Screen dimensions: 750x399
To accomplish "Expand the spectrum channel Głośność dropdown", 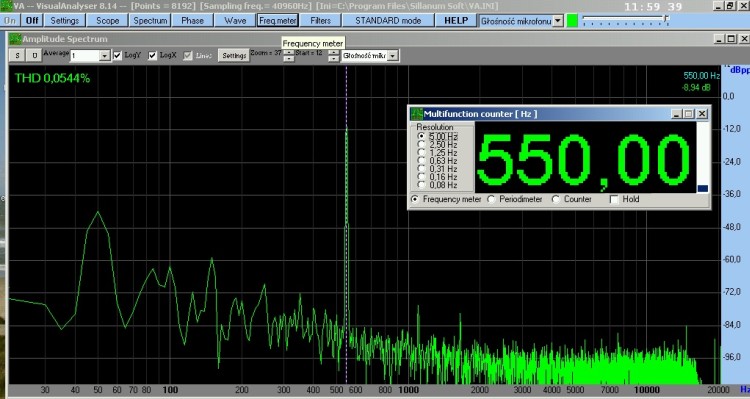I will click(392, 56).
